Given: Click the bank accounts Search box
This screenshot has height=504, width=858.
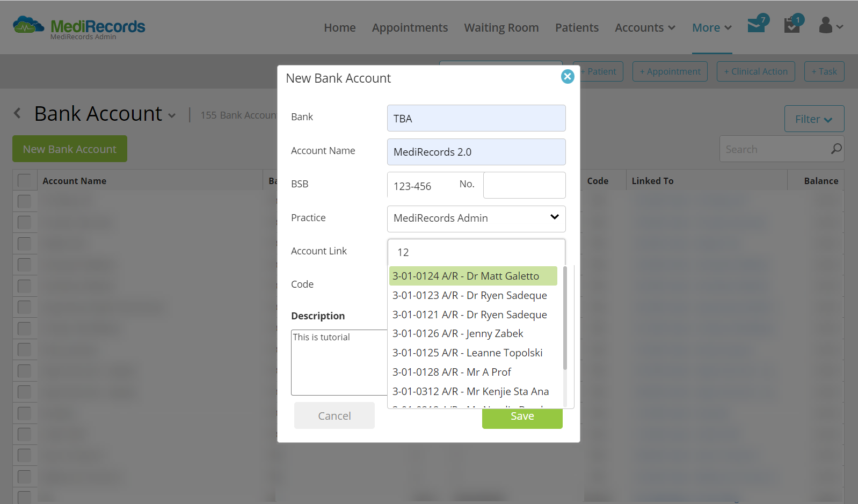Looking at the screenshot, I should point(782,149).
